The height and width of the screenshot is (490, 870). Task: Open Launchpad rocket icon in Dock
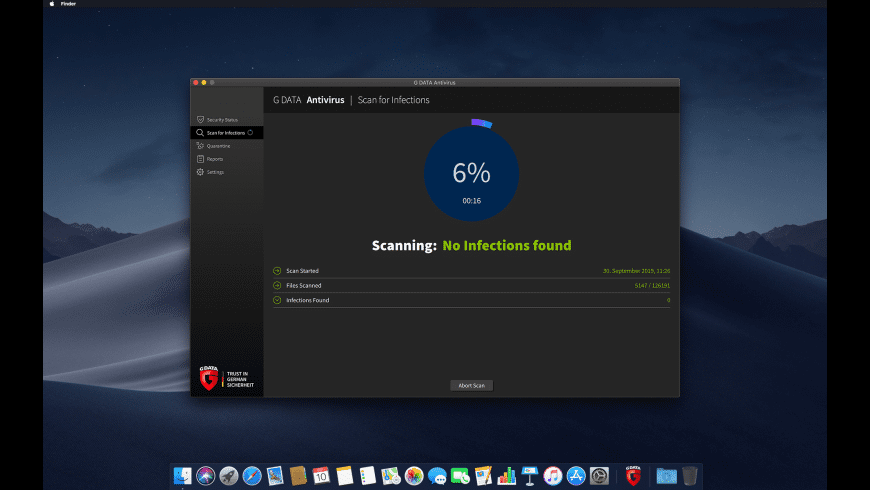click(x=229, y=476)
